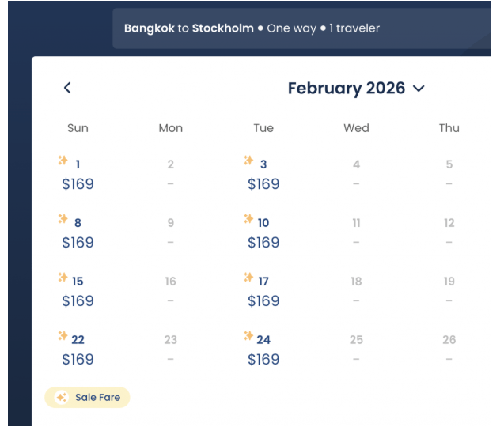Choose the $169 price under February 15
This screenshot has height=427, width=504.
(78, 301)
